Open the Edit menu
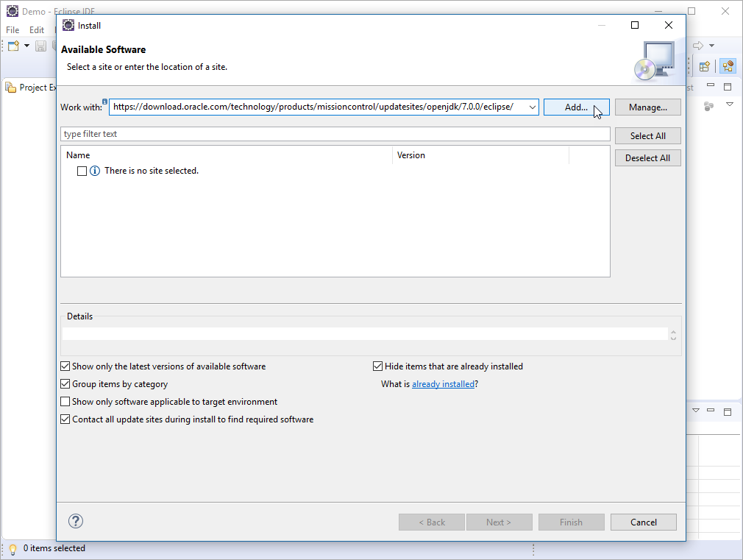 click(37, 30)
